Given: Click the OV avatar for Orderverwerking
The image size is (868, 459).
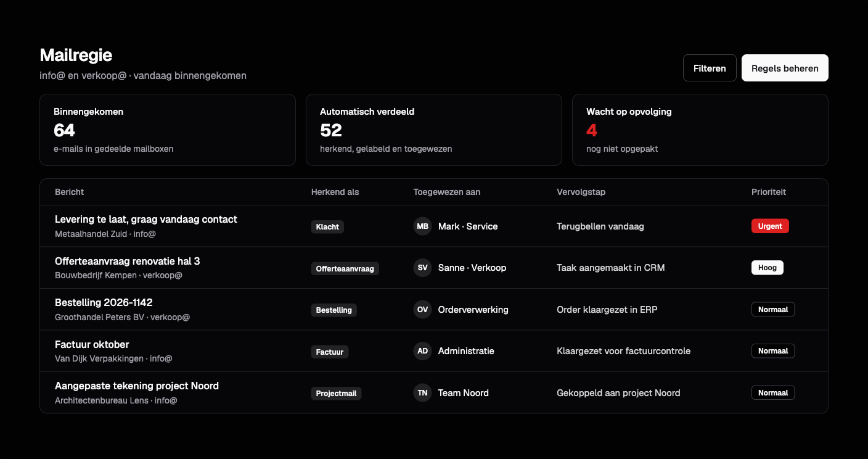Looking at the screenshot, I should click(x=422, y=310).
